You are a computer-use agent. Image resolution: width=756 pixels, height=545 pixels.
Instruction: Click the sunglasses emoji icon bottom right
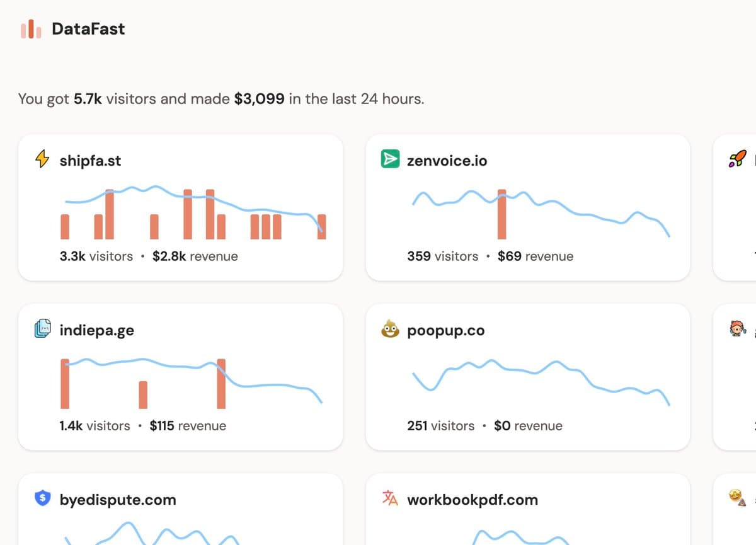[738, 498]
